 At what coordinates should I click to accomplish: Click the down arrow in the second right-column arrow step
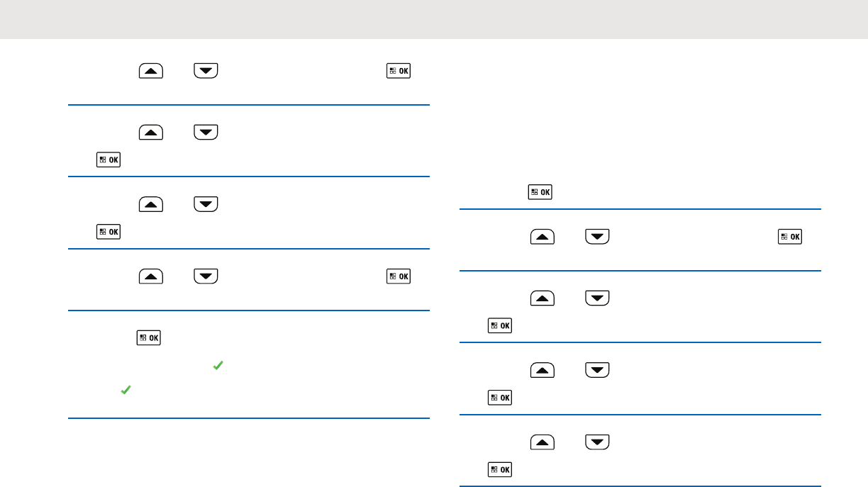[x=597, y=298]
